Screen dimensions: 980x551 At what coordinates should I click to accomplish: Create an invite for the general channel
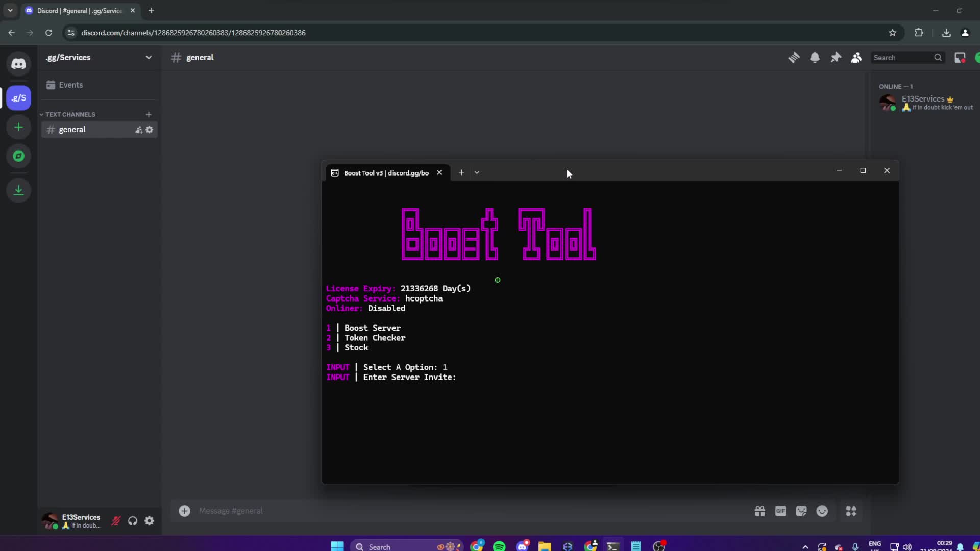pos(138,130)
